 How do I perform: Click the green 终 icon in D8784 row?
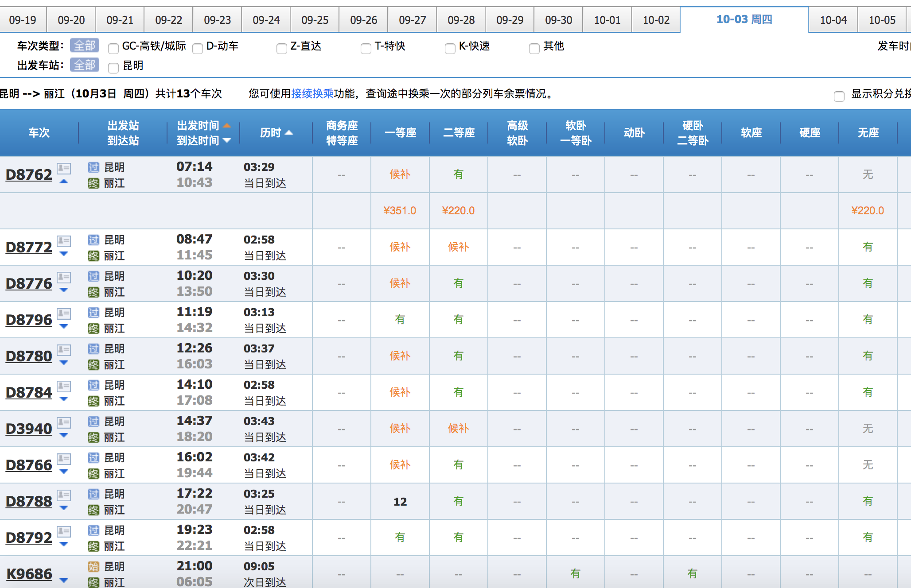(93, 401)
